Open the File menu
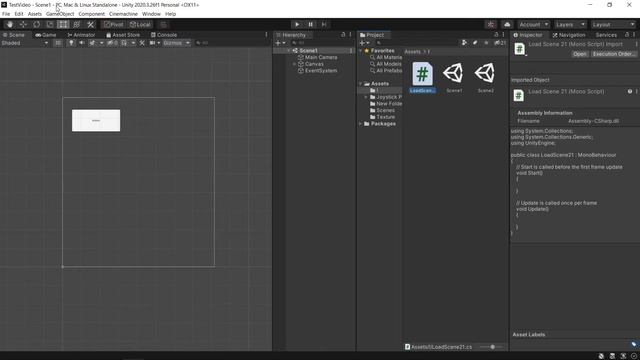Viewport: 640px width, 360px height. point(6,14)
